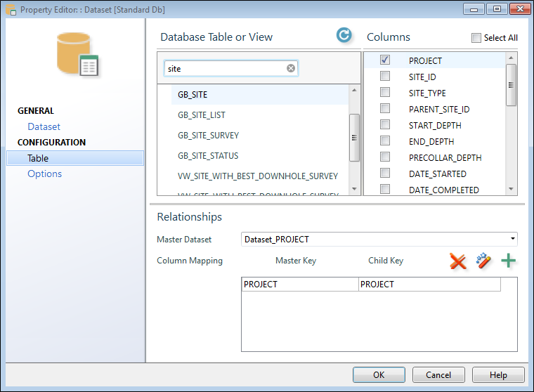Enable the START_DEPTH column checkbox
The image size is (534, 392).
click(x=385, y=124)
